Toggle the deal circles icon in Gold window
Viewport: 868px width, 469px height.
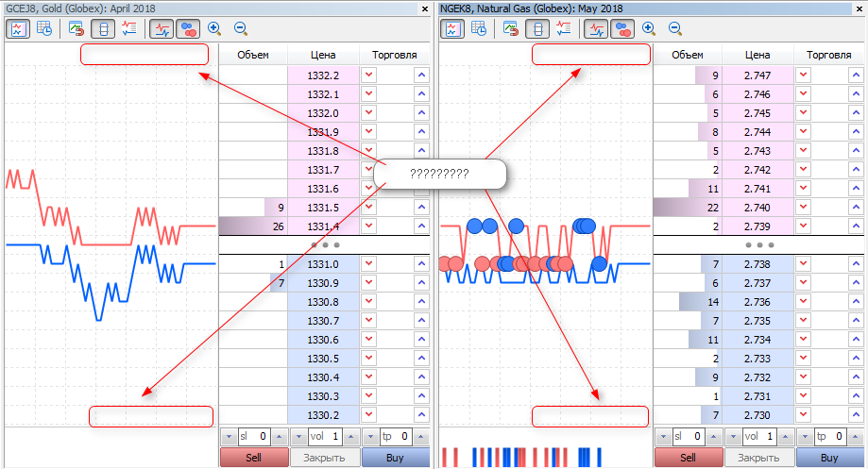188,28
